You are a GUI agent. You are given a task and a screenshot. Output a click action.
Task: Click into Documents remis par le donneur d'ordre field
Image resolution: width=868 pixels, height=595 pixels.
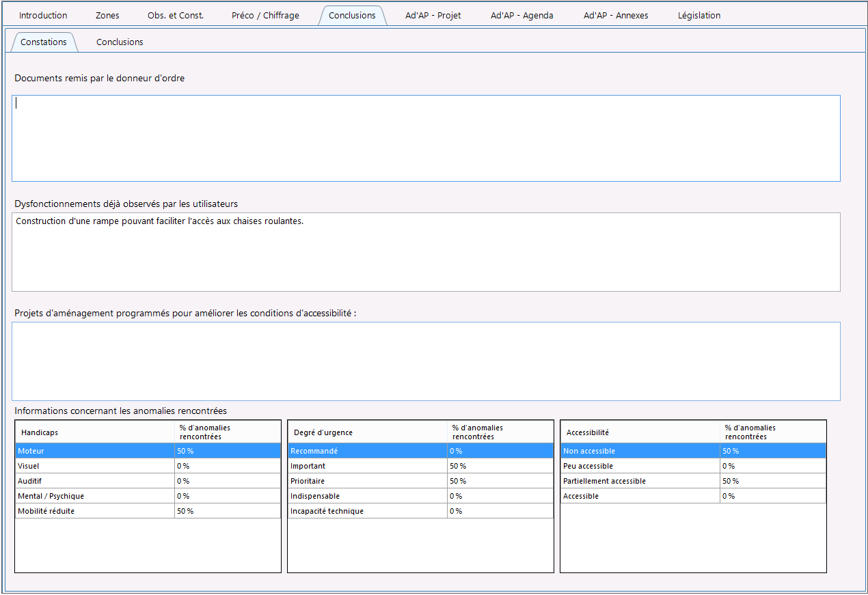pos(426,138)
